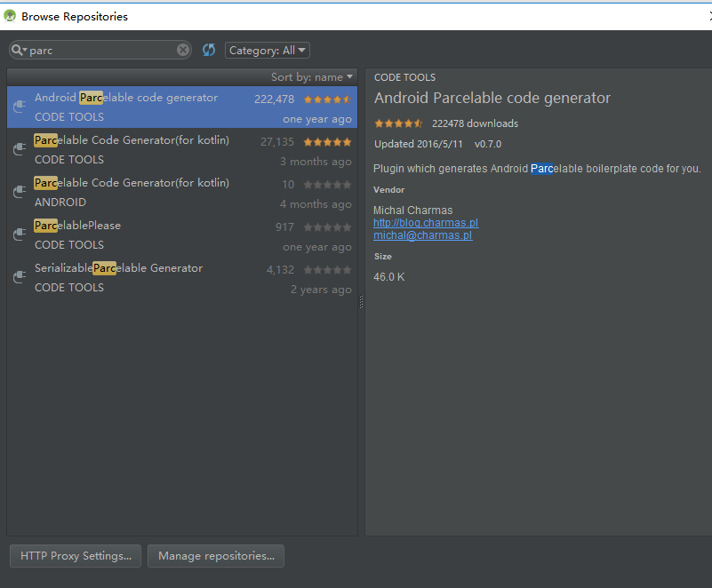The image size is (712, 588).
Task: Click 'Updated 2016/5/11' text
Action: click(418, 144)
